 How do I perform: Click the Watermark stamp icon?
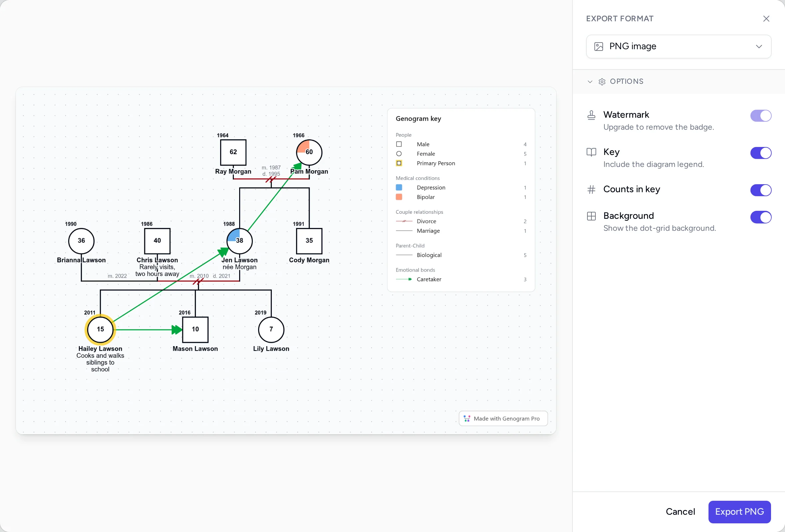pyautogui.click(x=591, y=115)
